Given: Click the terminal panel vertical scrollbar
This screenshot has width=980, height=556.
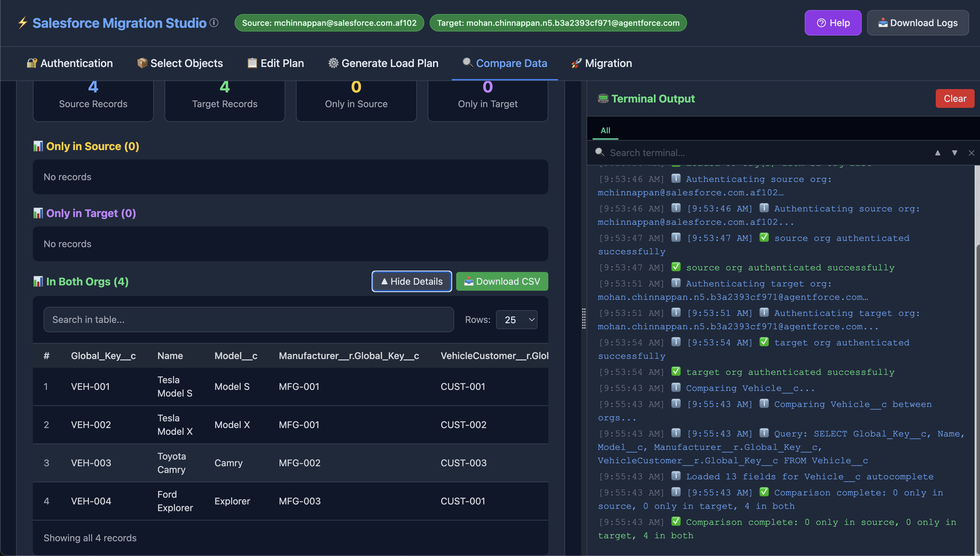Looking at the screenshot, I should [977, 397].
